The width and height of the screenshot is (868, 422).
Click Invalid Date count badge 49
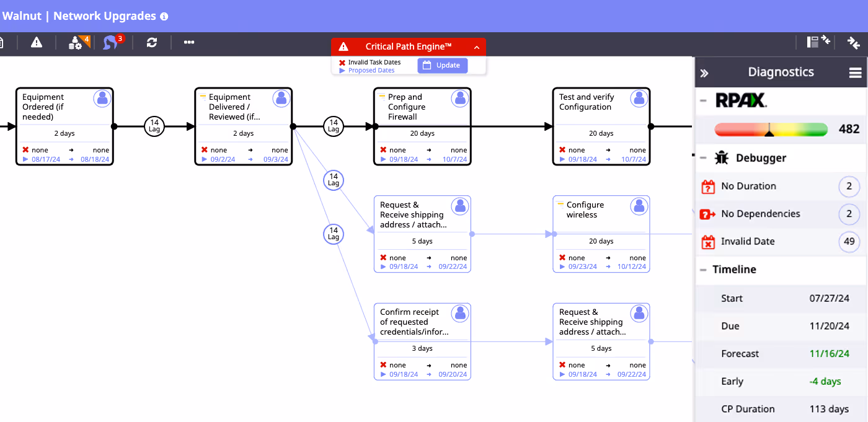point(849,242)
